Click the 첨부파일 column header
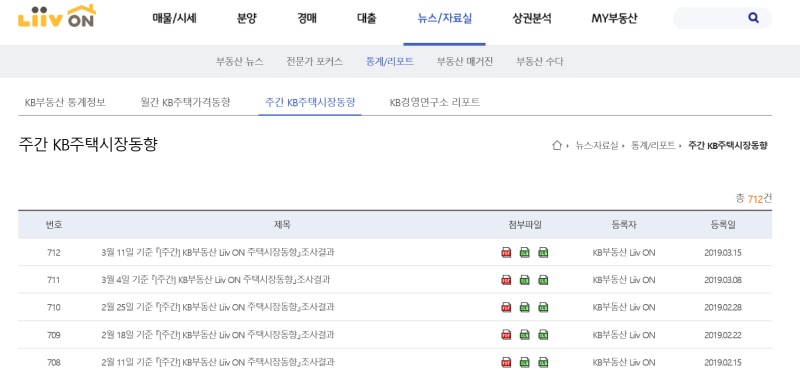The width and height of the screenshot is (800, 372). (x=525, y=225)
